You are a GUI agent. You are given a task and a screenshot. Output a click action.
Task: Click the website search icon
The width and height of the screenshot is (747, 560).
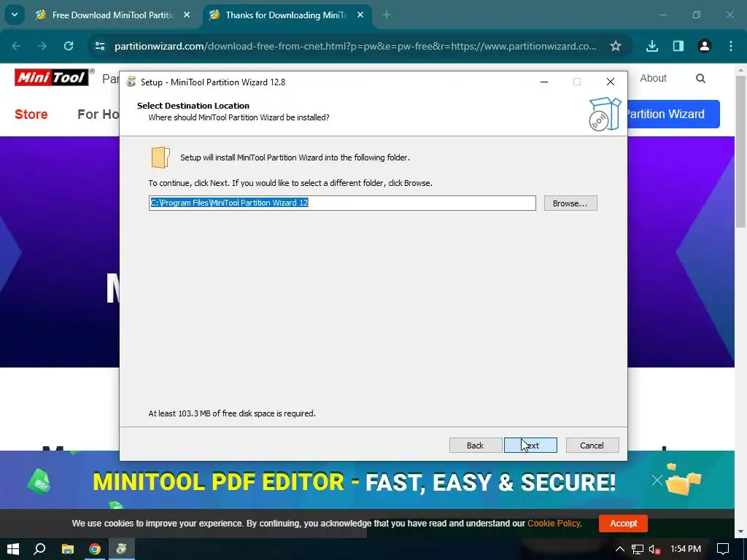[x=700, y=78]
